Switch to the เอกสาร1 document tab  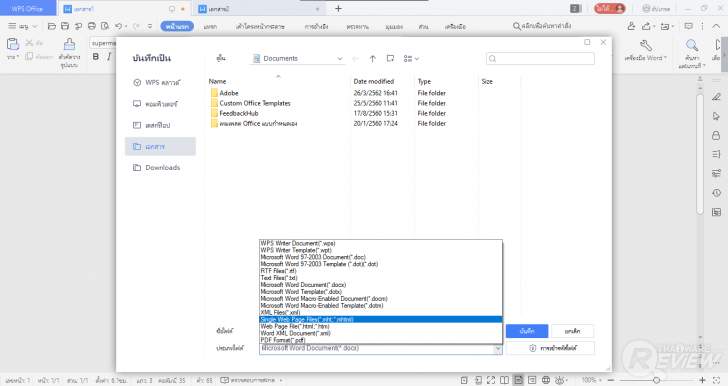(x=123, y=9)
